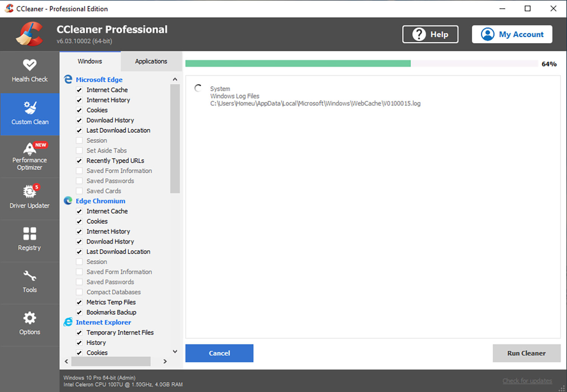Click the Windows 10 Pro 64-bit status text

tap(99, 378)
